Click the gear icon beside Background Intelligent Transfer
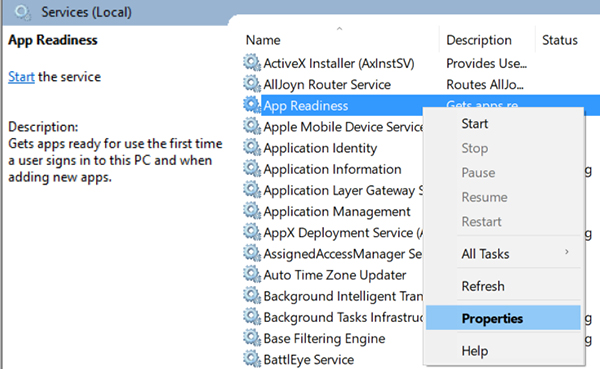 click(x=252, y=295)
